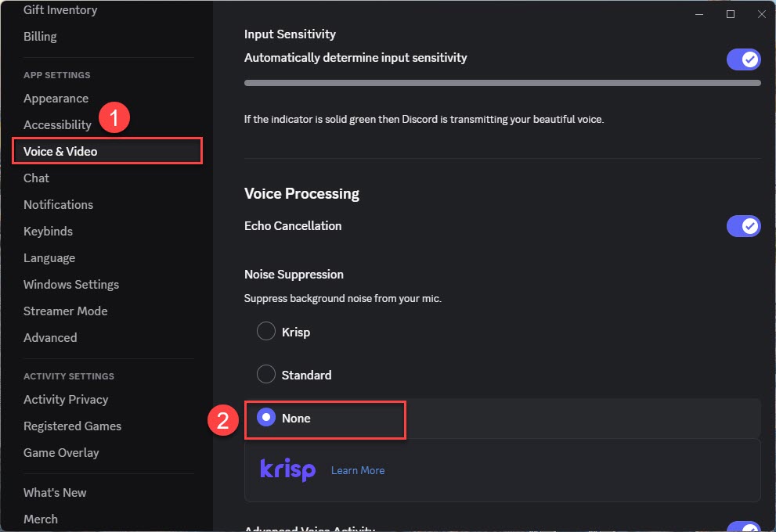The width and height of the screenshot is (776, 532).
Task: Open Appearance settings
Action: click(56, 98)
